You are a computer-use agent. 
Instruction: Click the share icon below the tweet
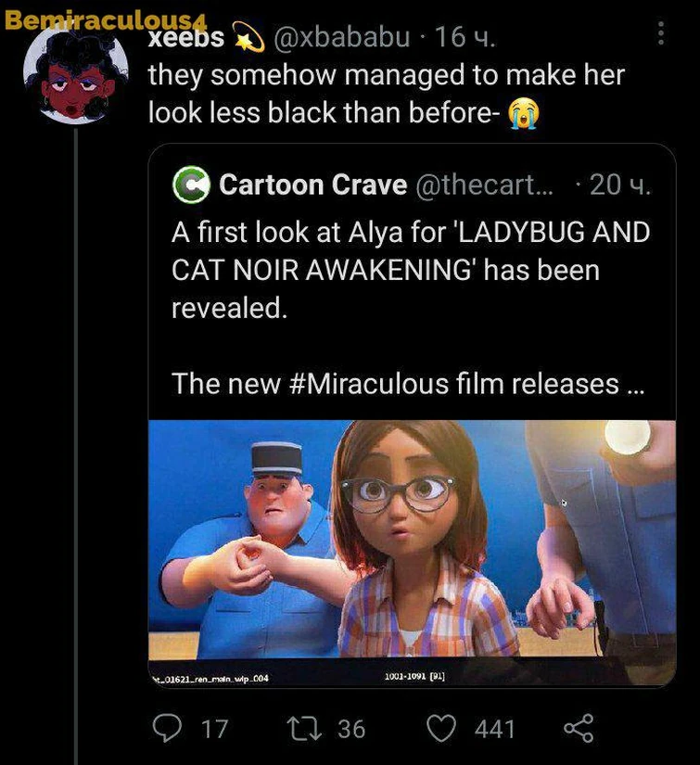[x=578, y=729]
